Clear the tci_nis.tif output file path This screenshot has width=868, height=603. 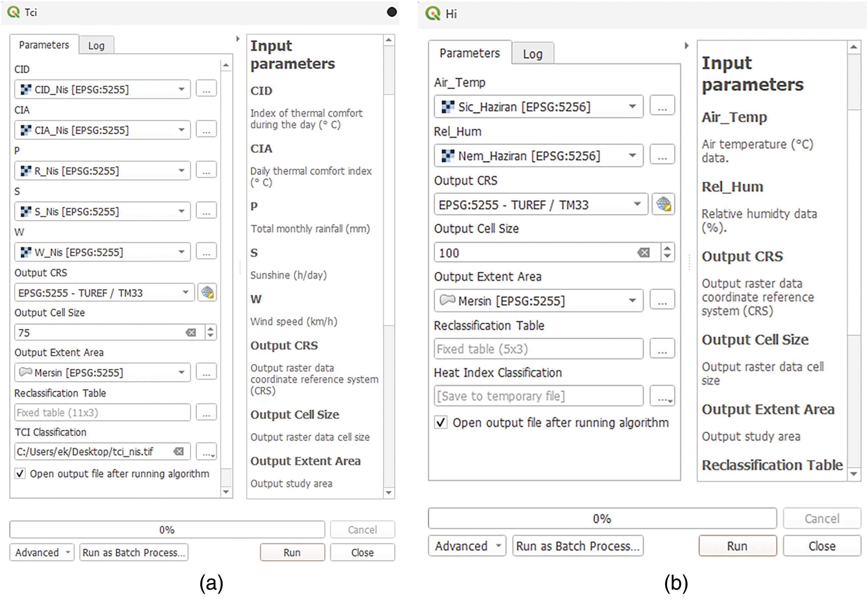[x=178, y=451]
